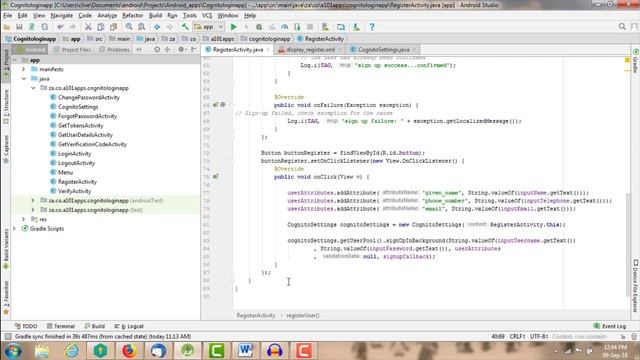Collapse the za.co.a101apps.cognitologinapp package

pos(33,88)
